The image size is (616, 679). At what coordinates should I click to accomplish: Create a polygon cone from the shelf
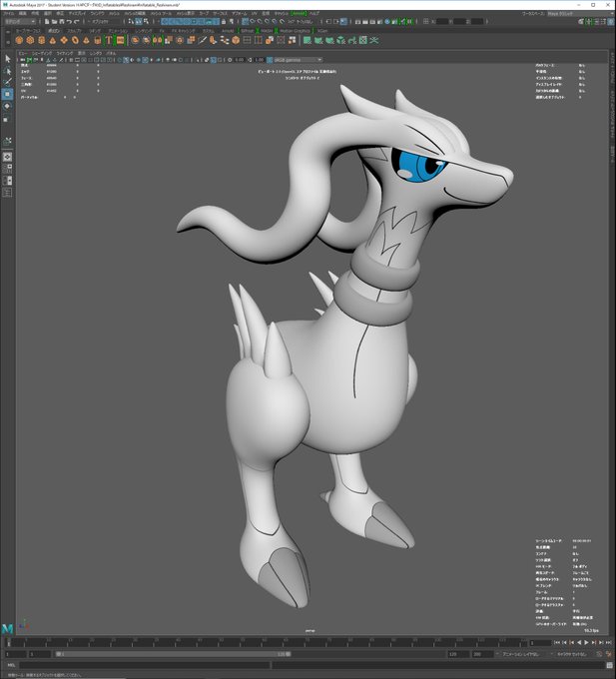52,40
